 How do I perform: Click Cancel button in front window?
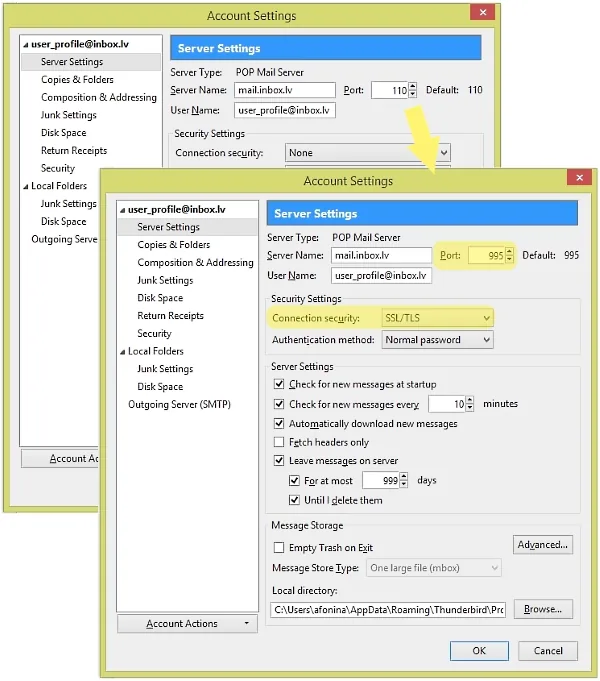click(548, 651)
